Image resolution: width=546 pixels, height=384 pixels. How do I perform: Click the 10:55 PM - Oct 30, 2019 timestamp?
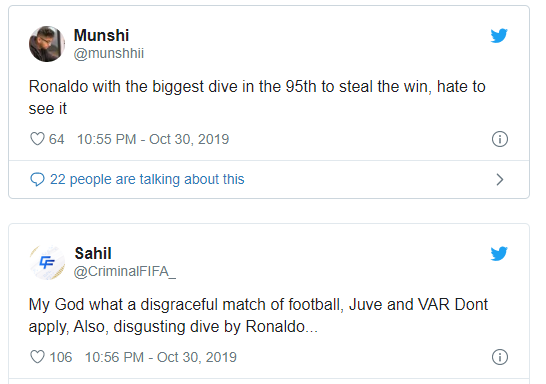pos(153,139)
